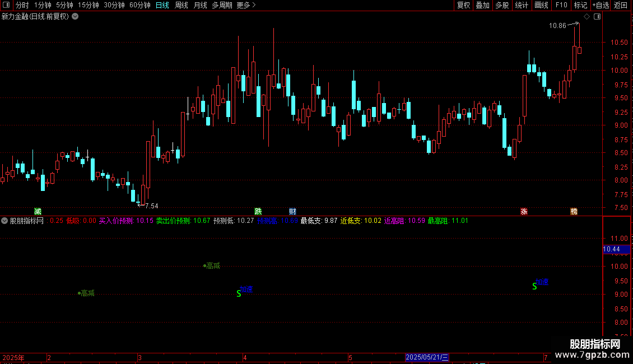Click the 叠加 overlay button
The width and height of the screenshot is (633, 364).
482,5
